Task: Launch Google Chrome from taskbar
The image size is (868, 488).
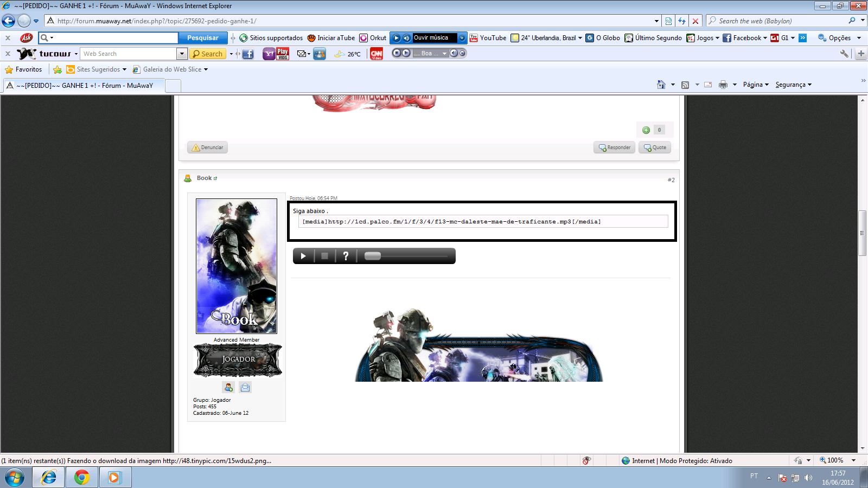Action: pos(82,477)
